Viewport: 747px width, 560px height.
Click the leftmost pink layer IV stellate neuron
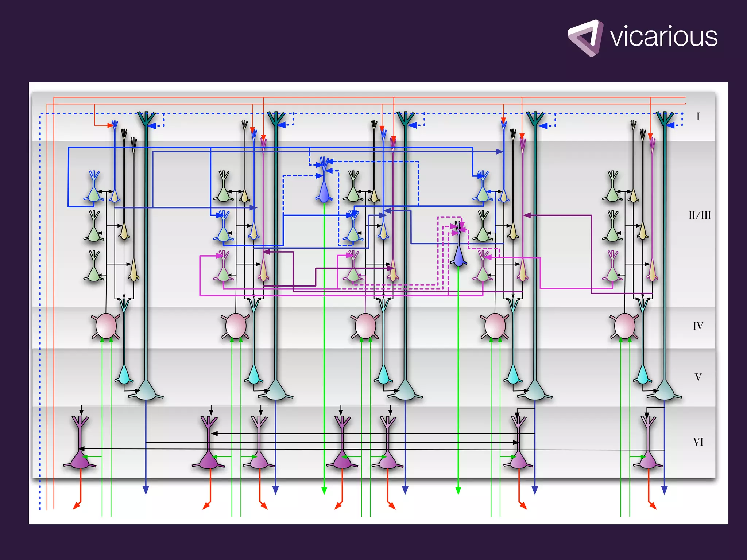click(x=106, y=326)
